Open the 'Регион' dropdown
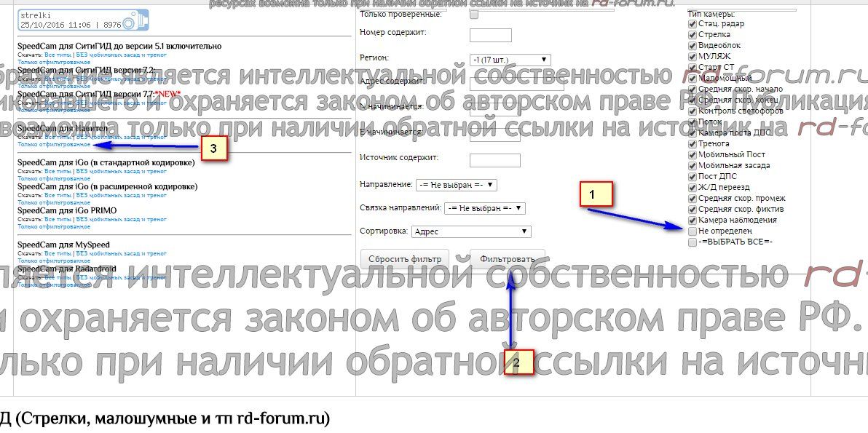The width and height of the screenshot is (868, 433). 510,60
